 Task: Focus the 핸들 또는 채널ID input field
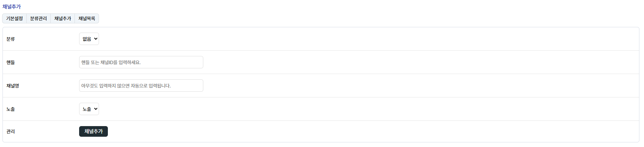141,62
